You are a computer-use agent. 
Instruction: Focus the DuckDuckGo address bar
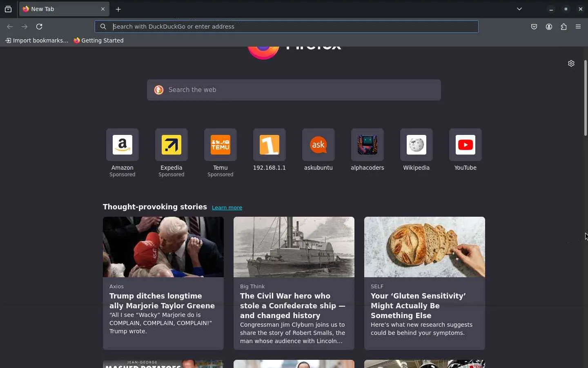click(287, 27)
